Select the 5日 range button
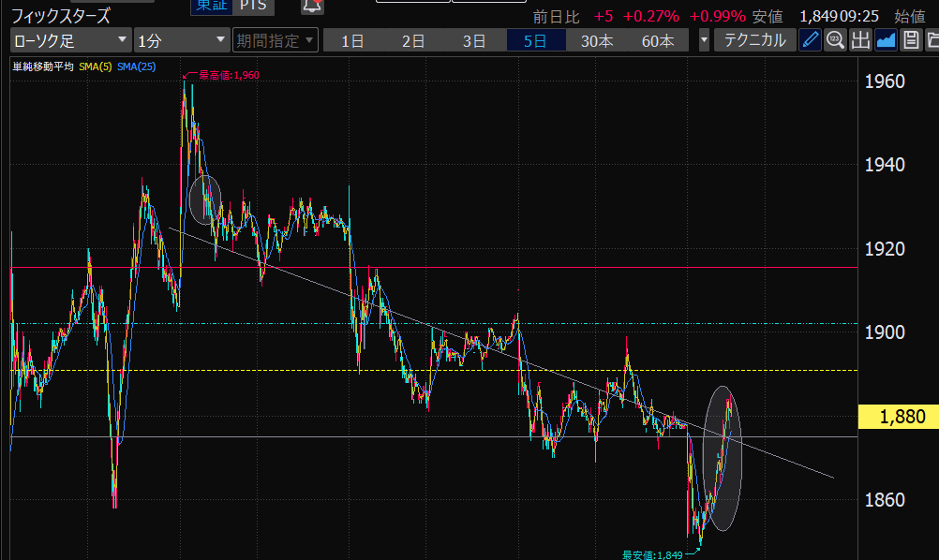 point(536,40)
